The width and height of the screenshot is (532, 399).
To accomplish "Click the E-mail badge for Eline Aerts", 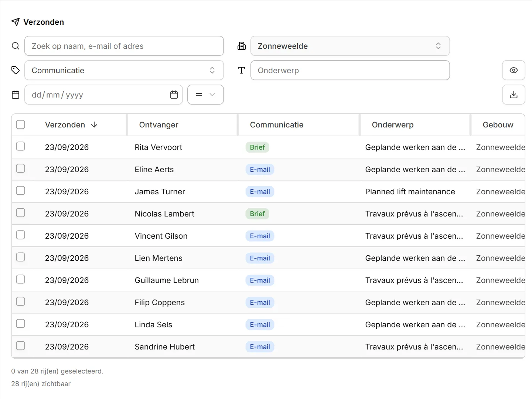I will 260,170.
